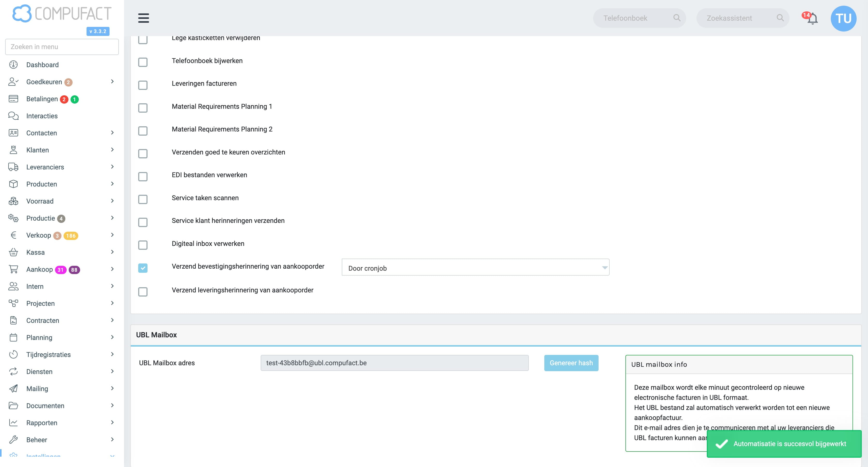868x467 pixels.
Task: Click the Telefoonboek search field
Action: point(639,18)
